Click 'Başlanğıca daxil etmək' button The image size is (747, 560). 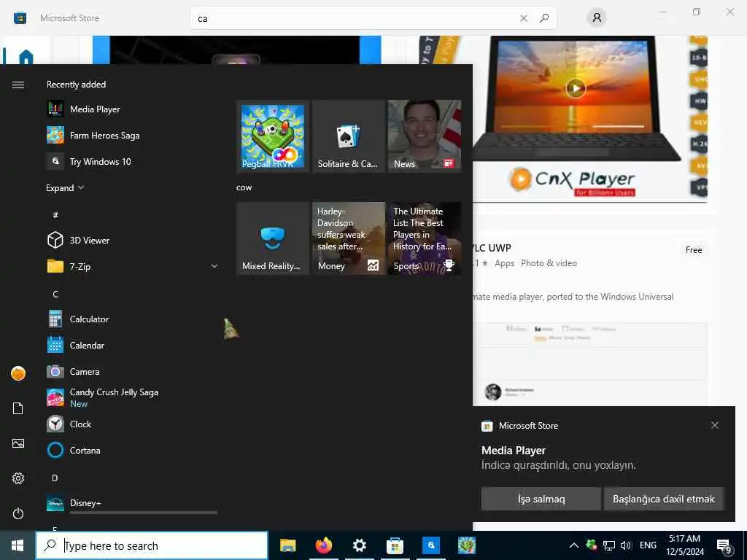point(664,499)
